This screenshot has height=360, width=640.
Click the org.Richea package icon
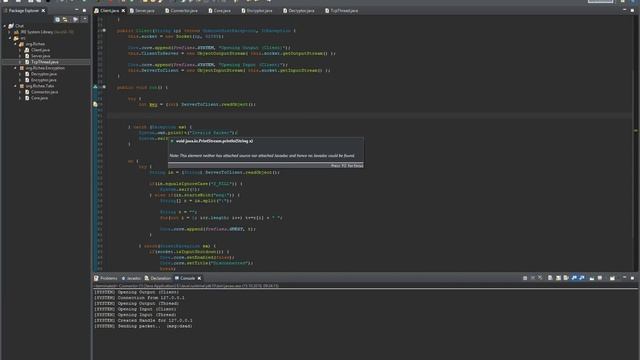point(22,44)
